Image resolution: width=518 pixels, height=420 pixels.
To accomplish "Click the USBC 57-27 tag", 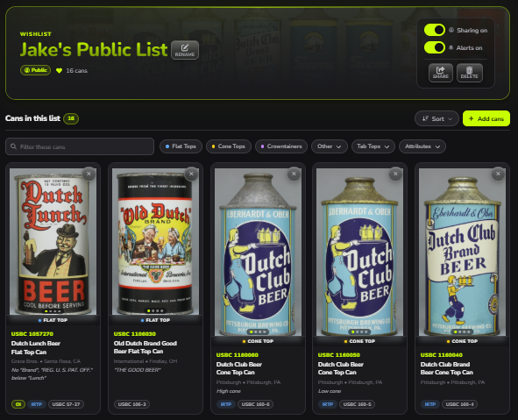I will pos(66,404).
